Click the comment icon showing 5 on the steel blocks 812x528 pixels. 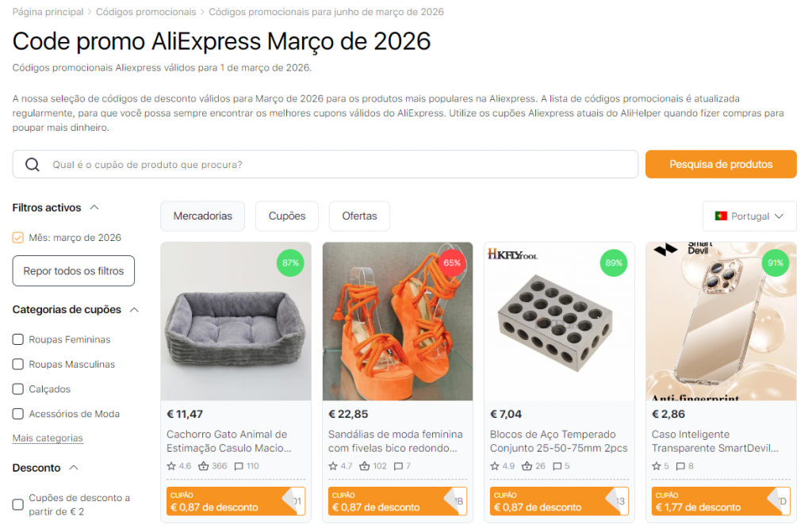[557, 467]
